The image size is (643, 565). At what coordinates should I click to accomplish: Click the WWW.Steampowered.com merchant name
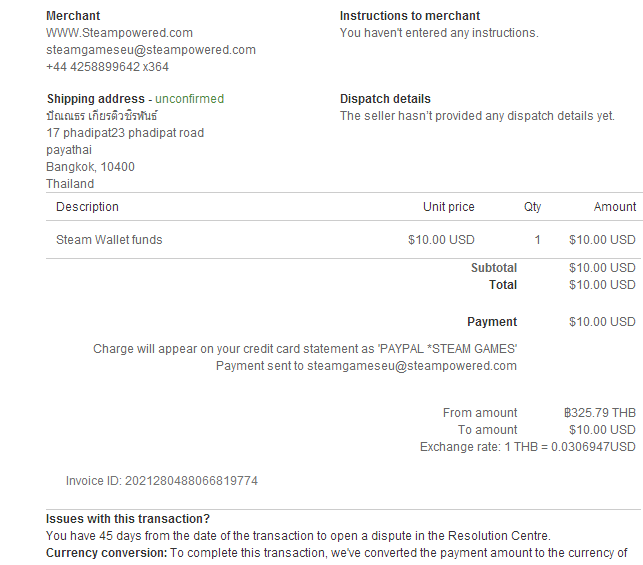point(119,33)
